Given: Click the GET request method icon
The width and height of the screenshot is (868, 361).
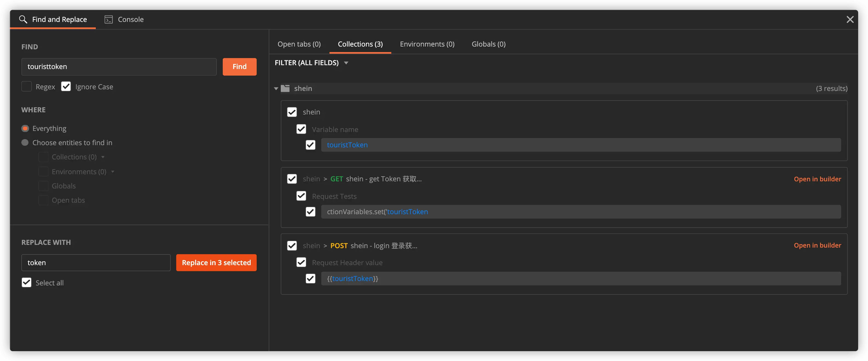Looking at the screenshot, I should pos(336,178).
